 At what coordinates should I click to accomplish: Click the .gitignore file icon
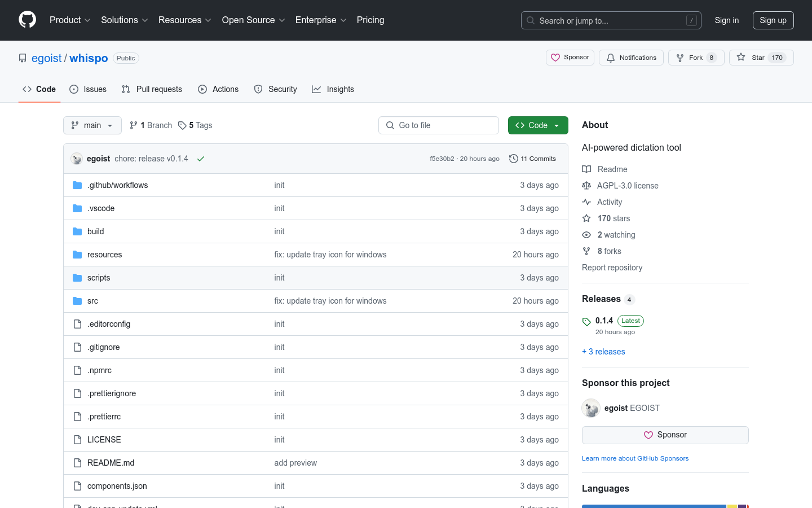coord(77,347)
